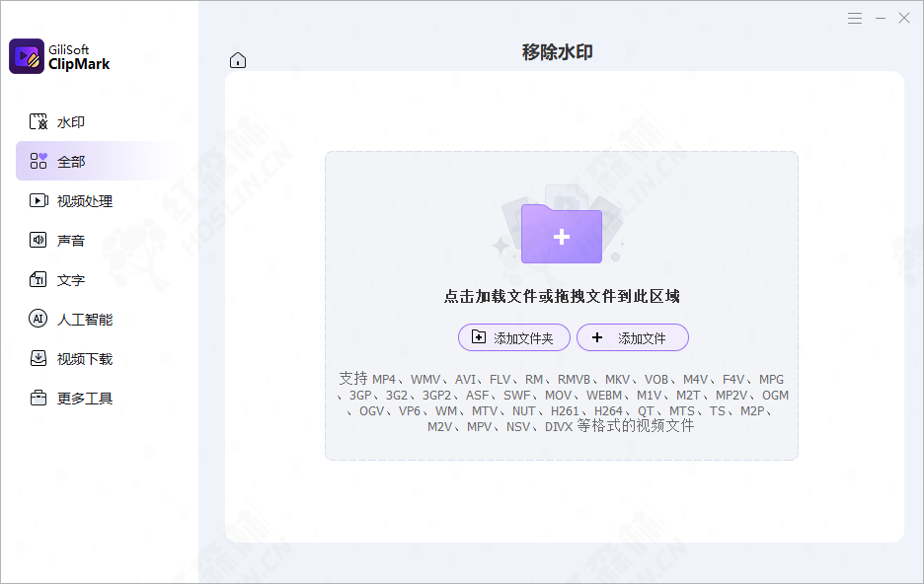Click 点击加载文件或拖拽文件到此区域 text
Image resolution: width=924 pixels, height=584 pixels.
(562, 296)
